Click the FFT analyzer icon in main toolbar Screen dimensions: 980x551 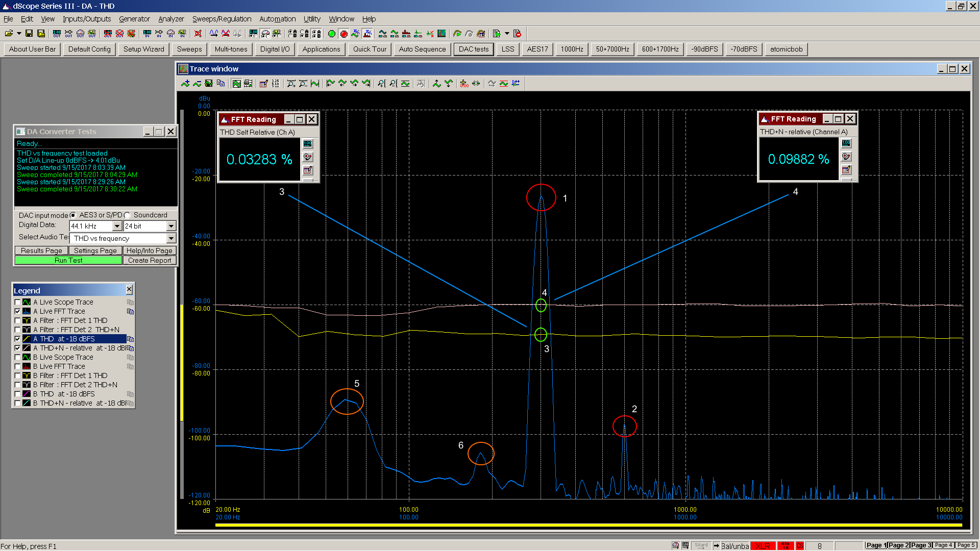coord(367,34)
